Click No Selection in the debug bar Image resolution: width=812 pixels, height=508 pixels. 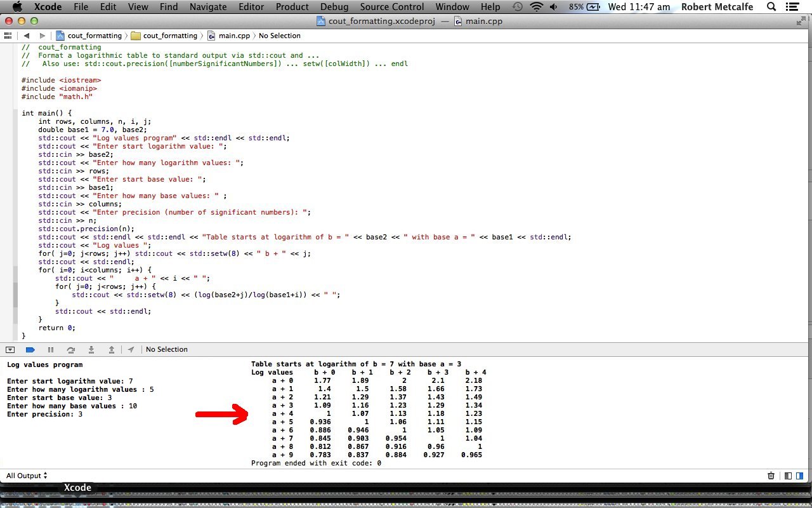point(166,350)
